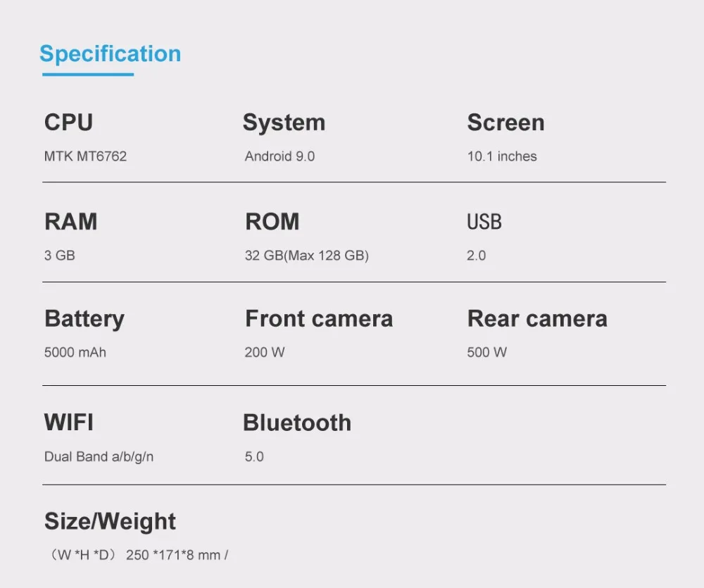
Task: Click the Front camera heading
Action: click(318, 319)
